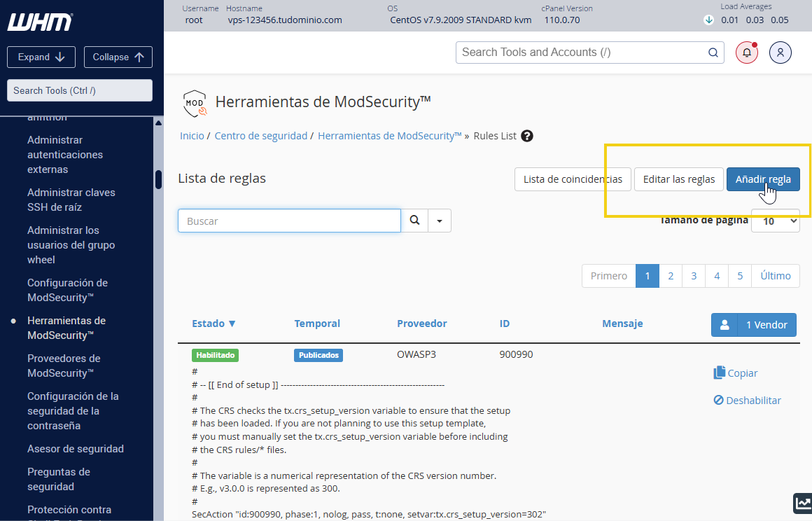The height and width of the screenshot is (521, 812).
Task: Click the load averages down arrow icon
Action: (709, 20)
